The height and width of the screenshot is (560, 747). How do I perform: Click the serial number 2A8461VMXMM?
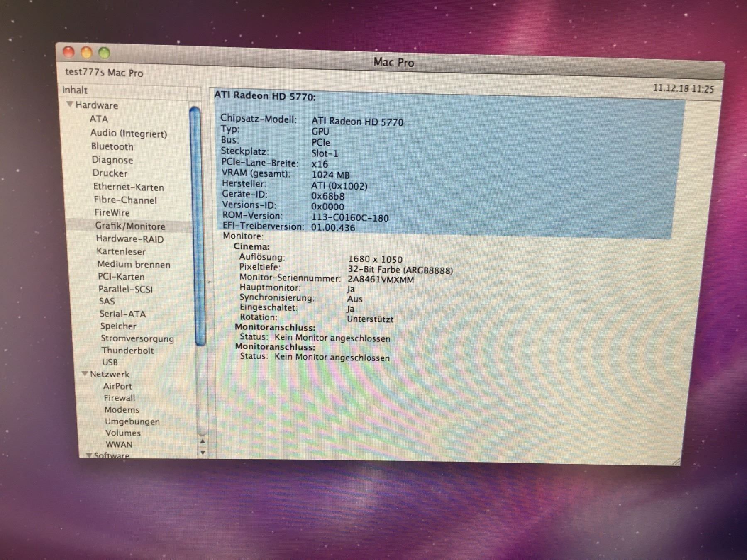[381, 280]
